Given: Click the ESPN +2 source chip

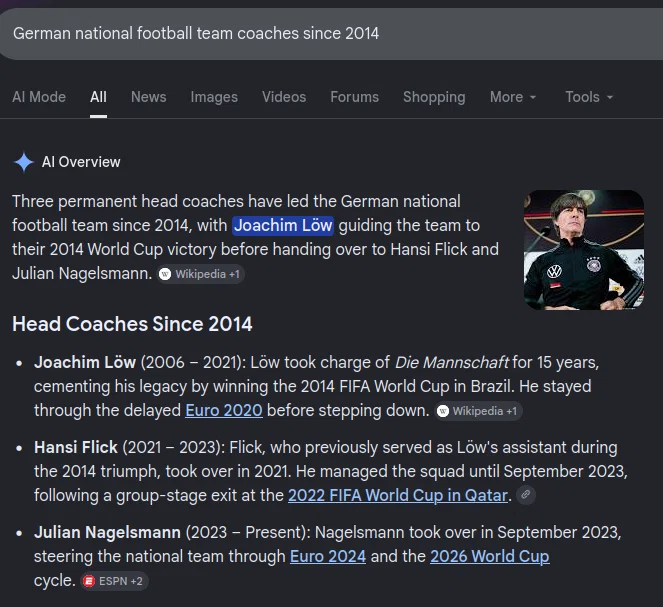Looking at the screenshot, I should coord(114,581).
